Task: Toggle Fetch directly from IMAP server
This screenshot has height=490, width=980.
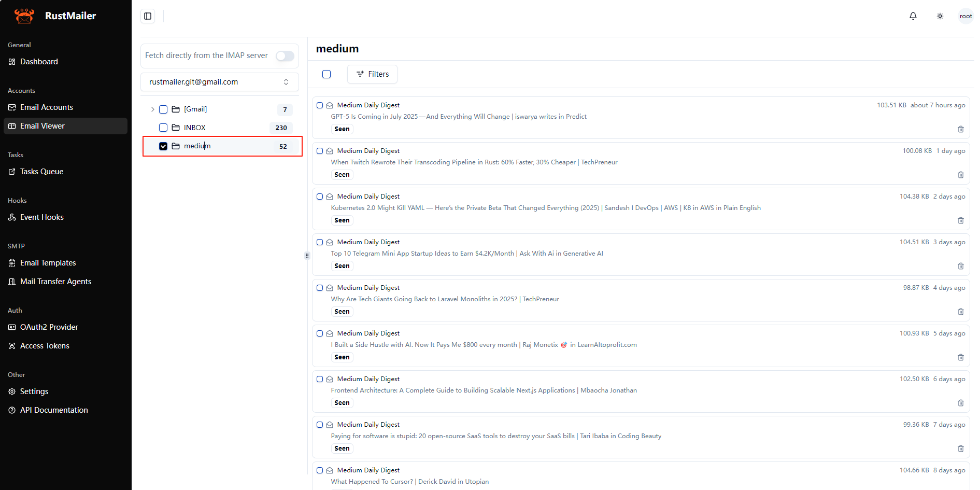Action: [285, 56]
